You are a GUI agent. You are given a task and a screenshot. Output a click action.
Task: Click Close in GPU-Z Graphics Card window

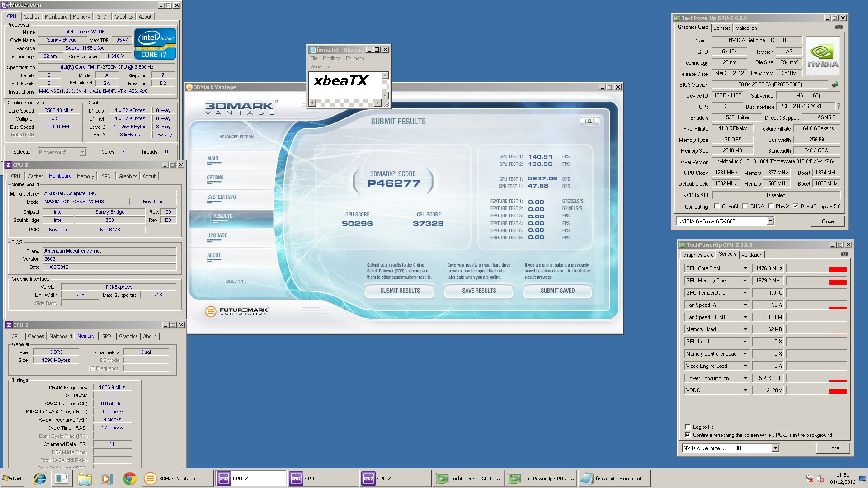click(x=828, y=221)
